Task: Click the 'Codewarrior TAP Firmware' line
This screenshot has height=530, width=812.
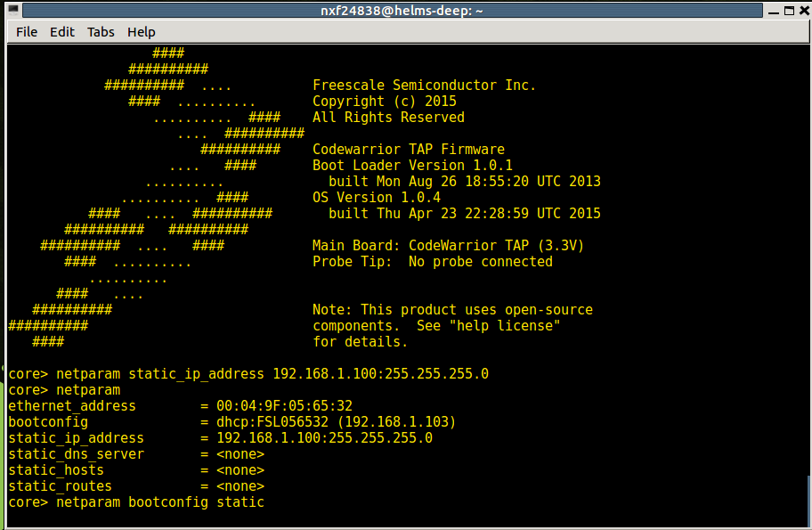Action: point(409,150)
